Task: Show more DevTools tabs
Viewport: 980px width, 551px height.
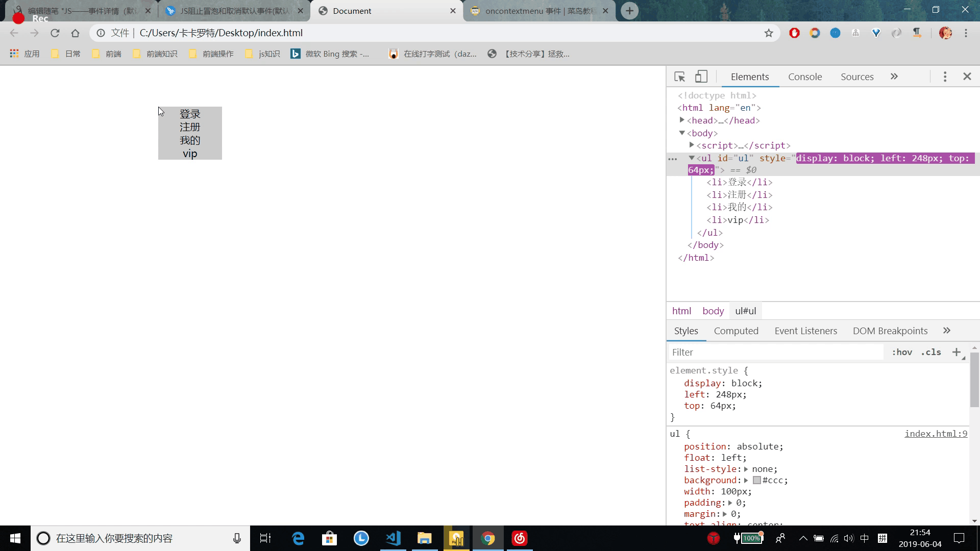Action: 894,77
